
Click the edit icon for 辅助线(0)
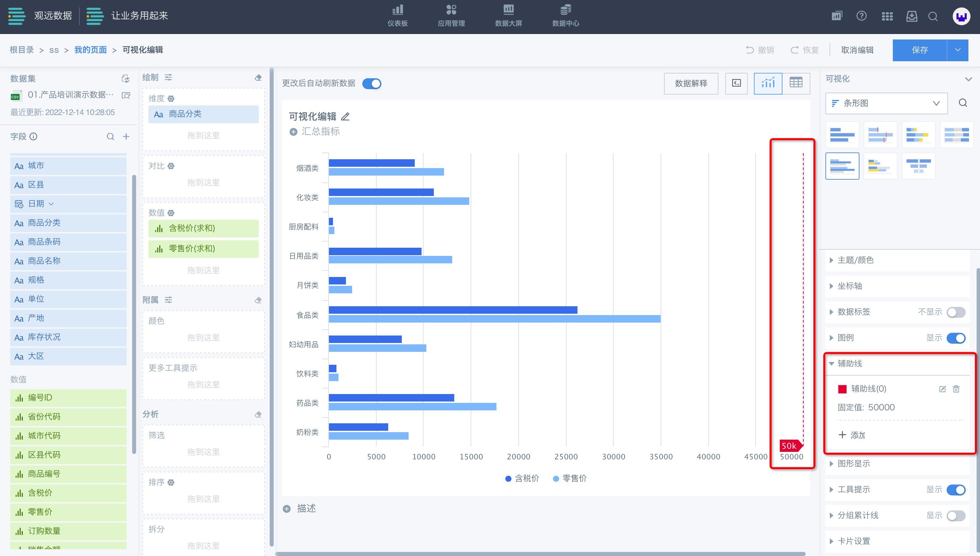tap(942, 389)
